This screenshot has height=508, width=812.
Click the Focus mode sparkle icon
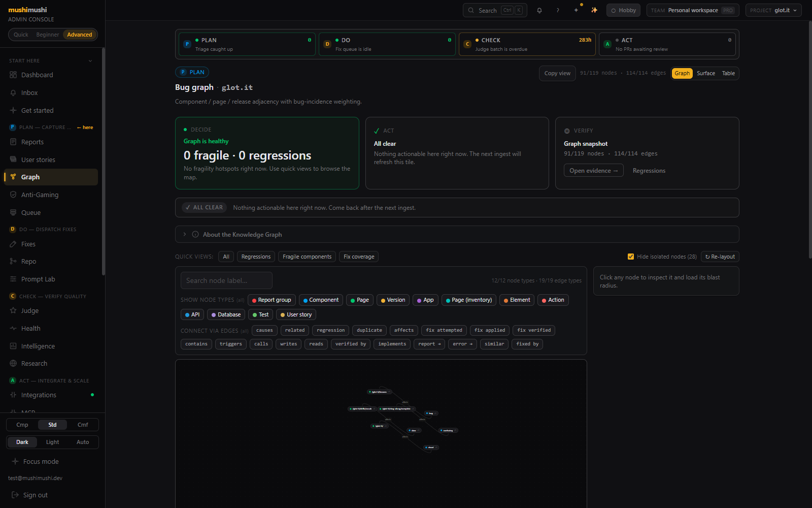(15, 461)
